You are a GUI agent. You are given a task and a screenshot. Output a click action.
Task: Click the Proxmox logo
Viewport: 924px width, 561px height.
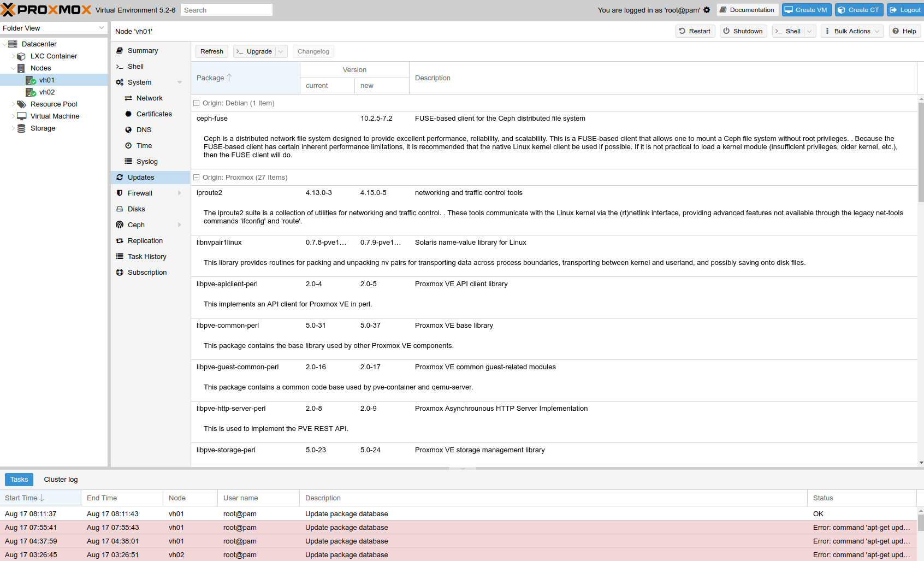[x=46, y=10]
